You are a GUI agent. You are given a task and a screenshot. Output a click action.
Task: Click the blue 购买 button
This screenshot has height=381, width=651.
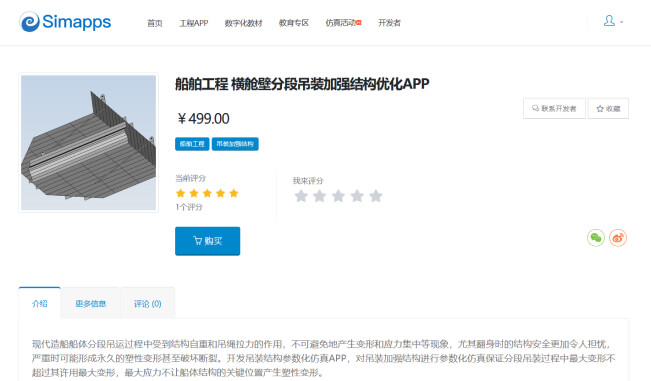tap(208, 241)
